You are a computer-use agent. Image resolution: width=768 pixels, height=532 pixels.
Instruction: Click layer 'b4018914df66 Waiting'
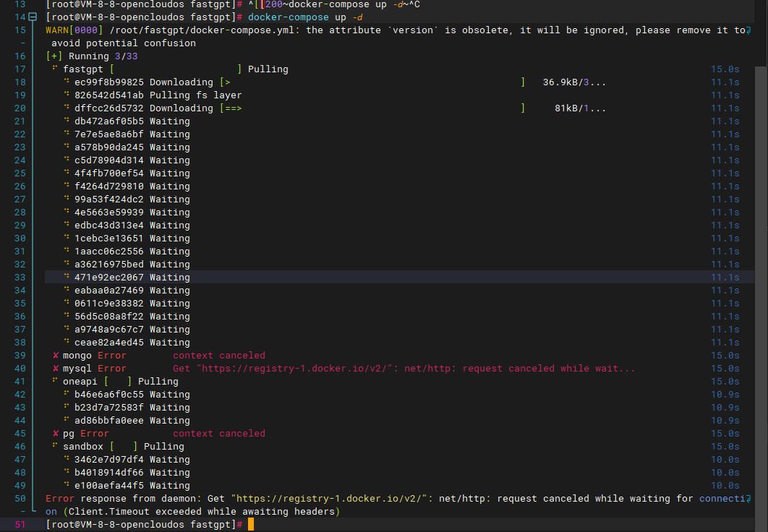pyautogui.click(x=132, y=472)
